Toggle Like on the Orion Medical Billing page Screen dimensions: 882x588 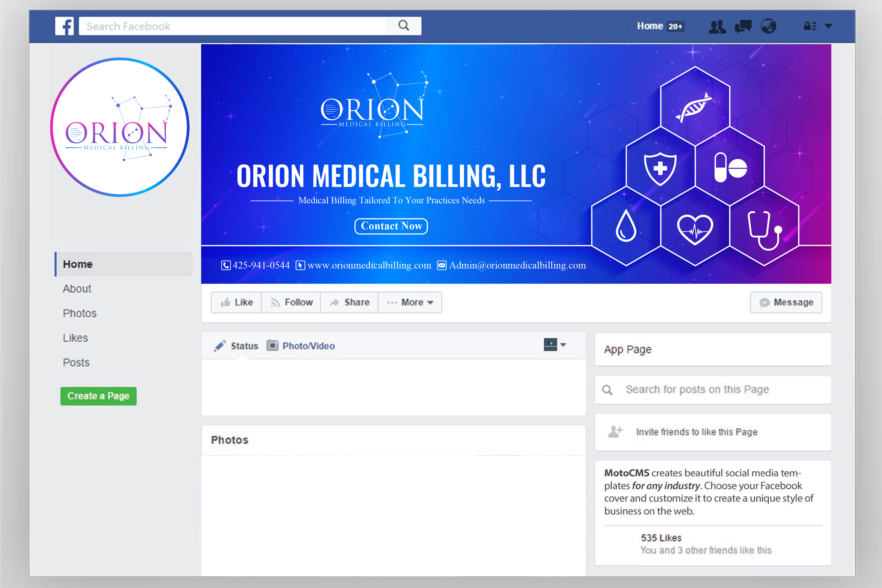[x=236, y=302]
